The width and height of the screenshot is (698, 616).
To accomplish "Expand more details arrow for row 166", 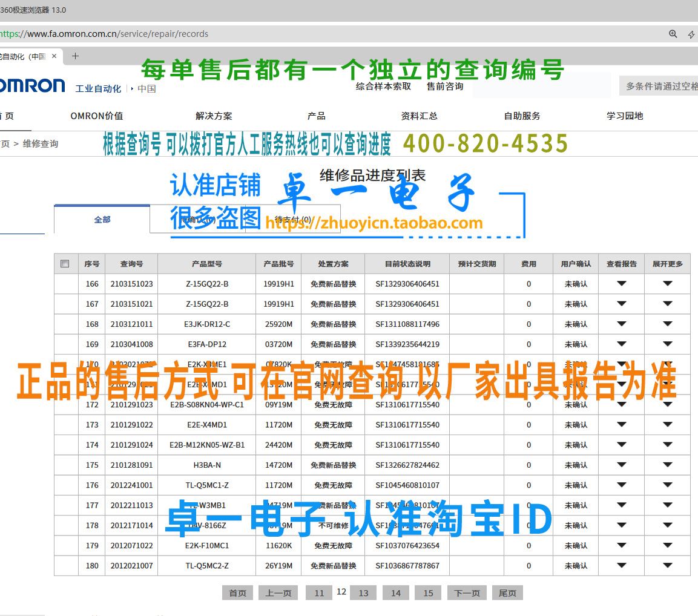I will pyautogui.click(x=667, y=284).
